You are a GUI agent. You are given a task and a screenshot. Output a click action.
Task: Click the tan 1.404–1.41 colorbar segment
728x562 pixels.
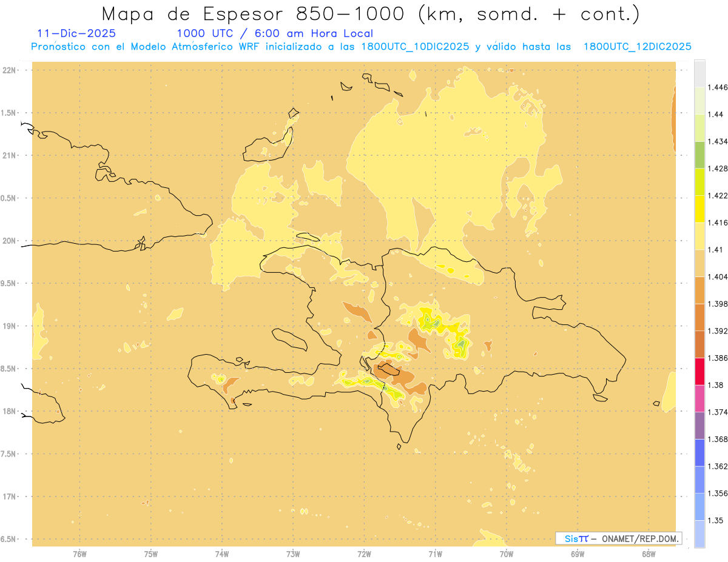699,263
